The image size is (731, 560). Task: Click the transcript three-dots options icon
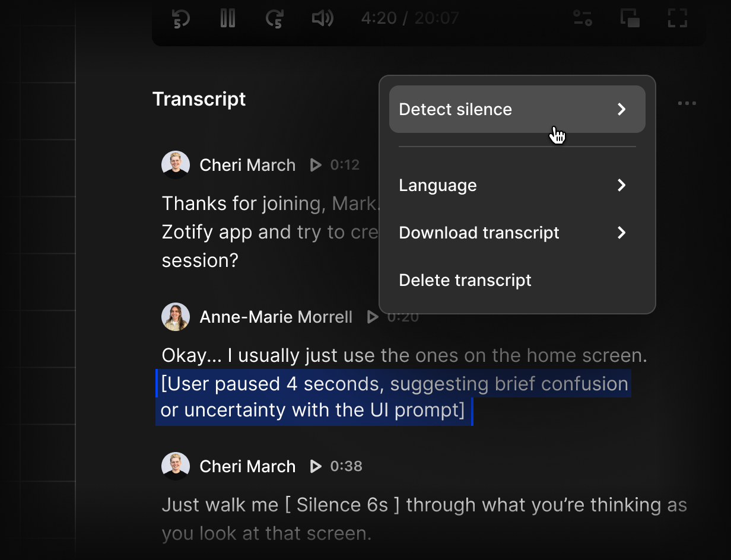pyautogui.click(x=687, y=104)
